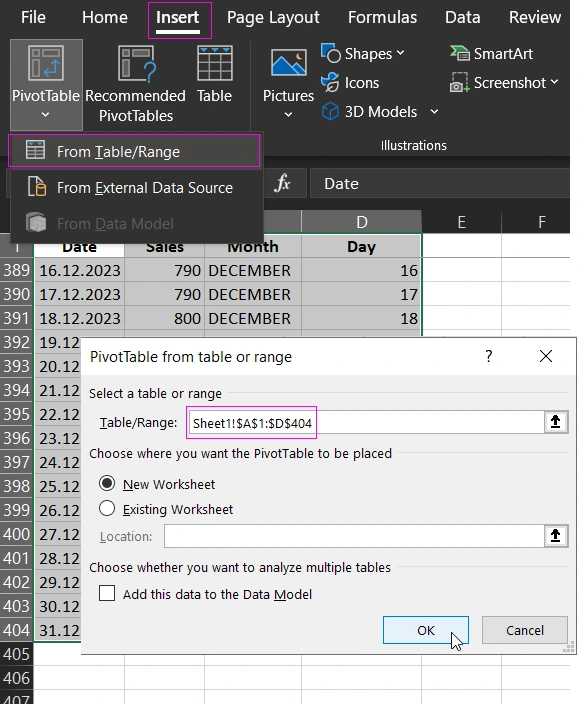Switch to the Formulas tab

pyautogui.click(x=383, y=18)
